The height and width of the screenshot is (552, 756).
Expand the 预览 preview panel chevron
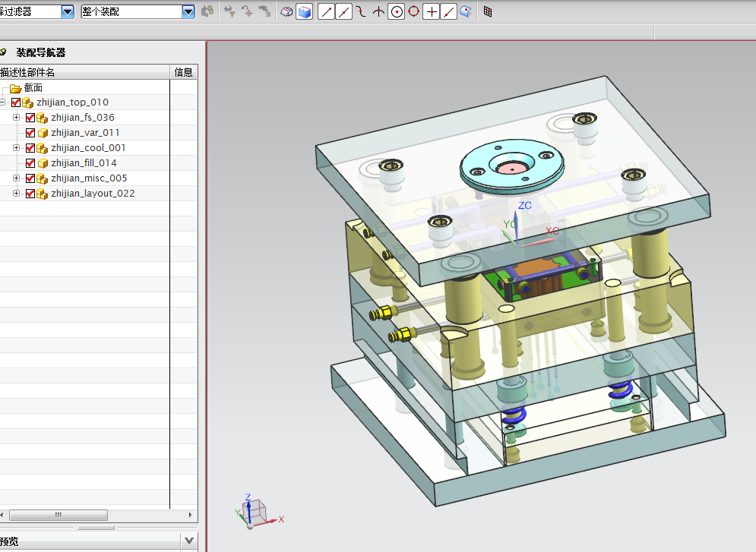(x=189, y=541)
